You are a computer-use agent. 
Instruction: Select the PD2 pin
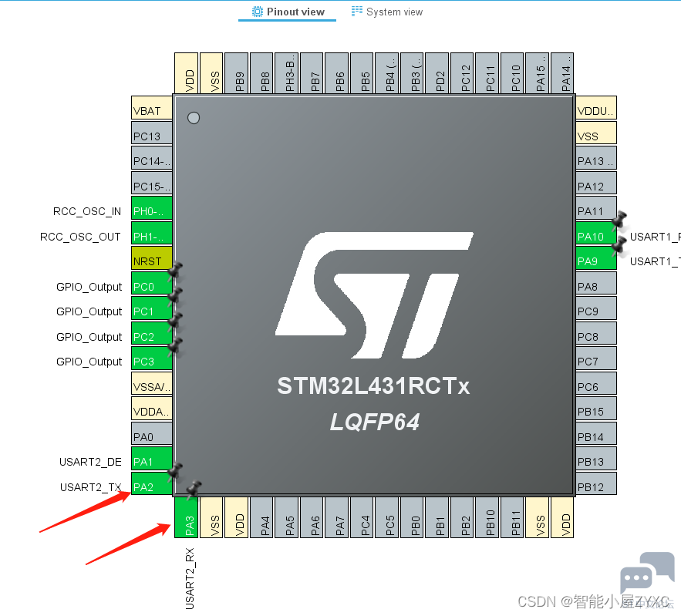click(437, 73)
